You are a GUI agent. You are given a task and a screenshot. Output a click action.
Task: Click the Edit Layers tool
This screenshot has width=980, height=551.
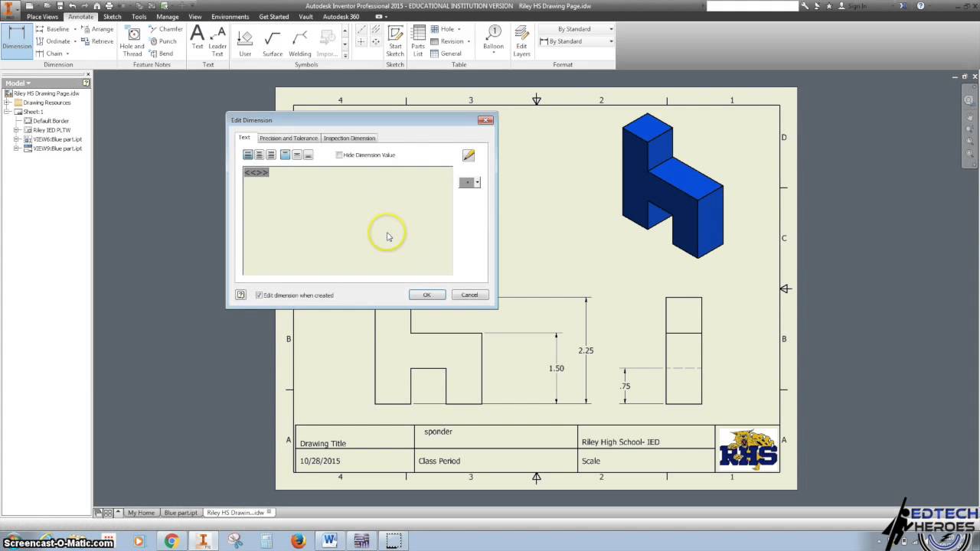[x=521, y=41]
